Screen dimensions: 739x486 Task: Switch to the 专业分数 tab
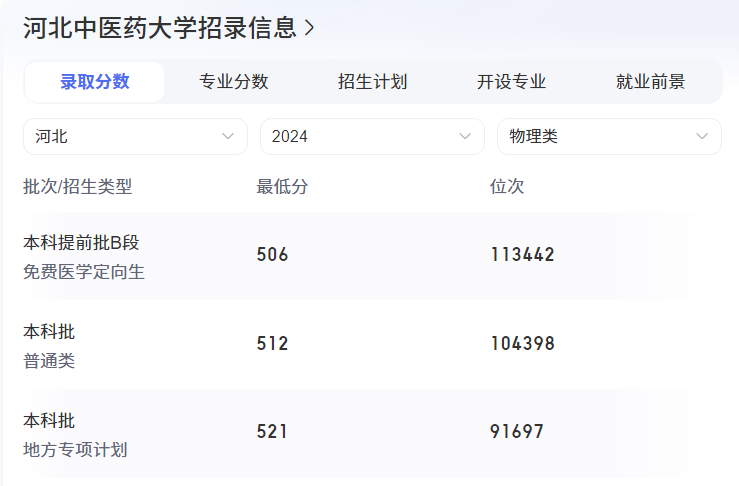[233, 82]
